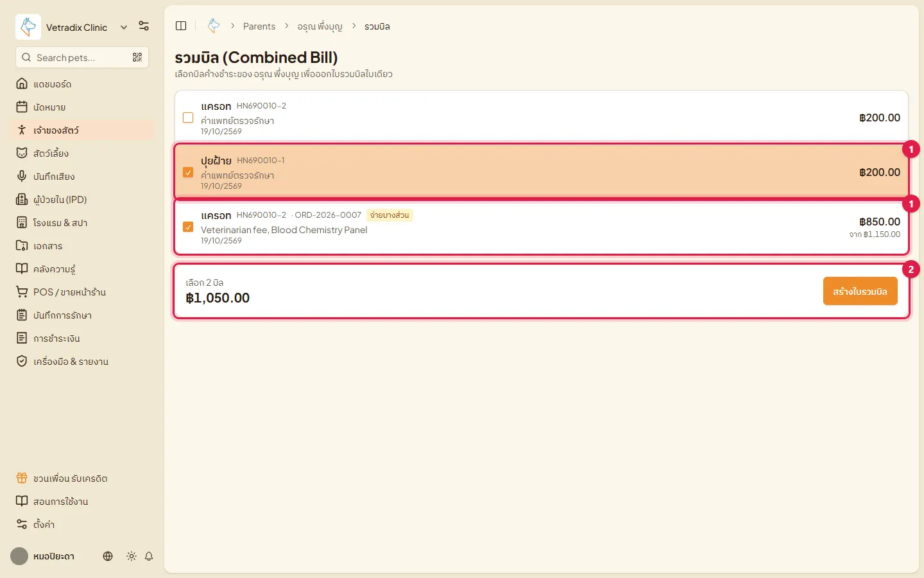Click the hospital icon for ผู้ป่วยใน (IPD)

click(x=22, y=200)
